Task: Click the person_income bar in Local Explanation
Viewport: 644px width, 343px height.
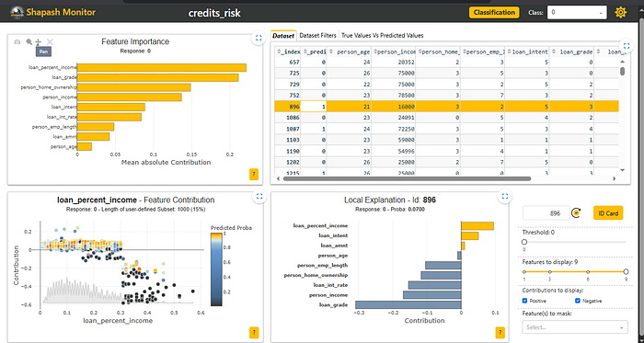Action: [432, 295]
